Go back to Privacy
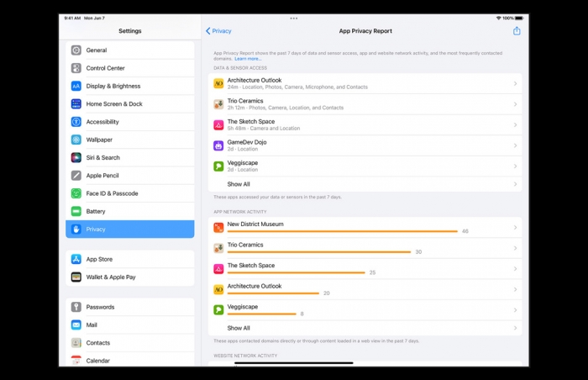Viewport: 588px width, 380px height. click(218, 31)
